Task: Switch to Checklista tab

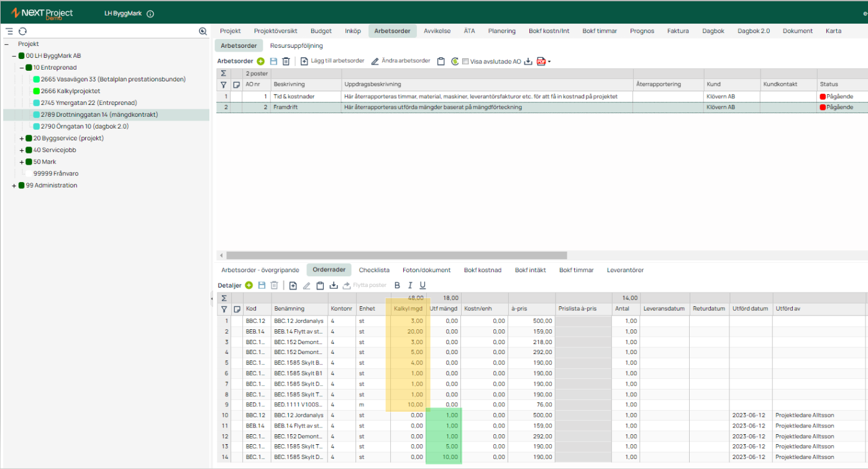Action: point(374,270)
